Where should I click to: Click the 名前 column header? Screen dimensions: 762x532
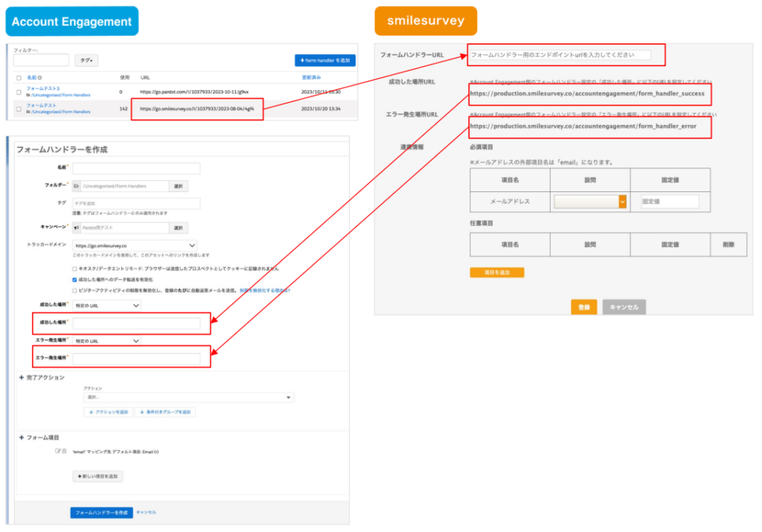point(31,77)
